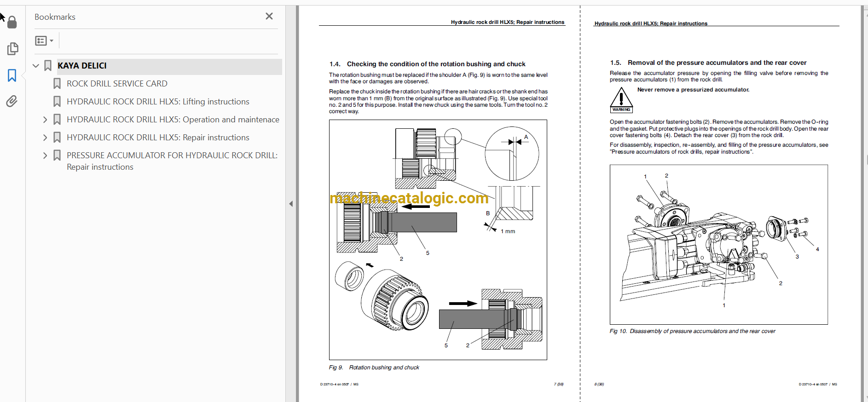Click the Bookmarks panel title
This screenshot has height=402, width=868.
pos(55,17)
